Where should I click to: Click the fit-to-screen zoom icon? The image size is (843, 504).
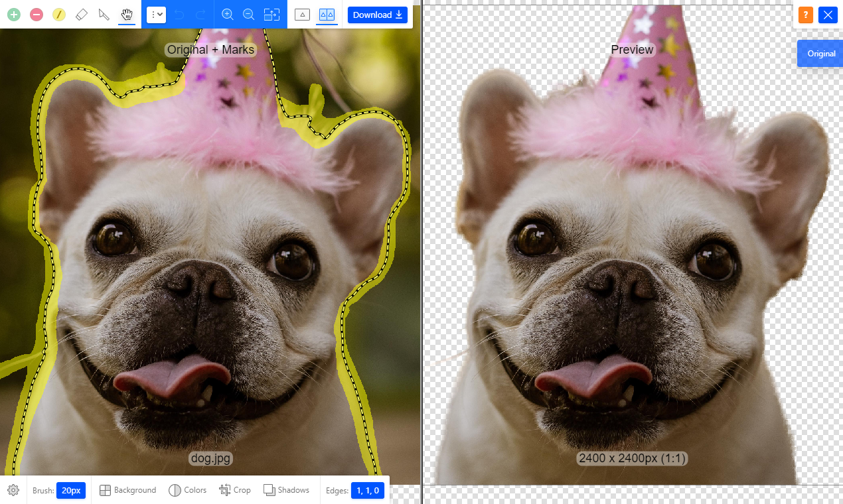click(x=271, y=14)
